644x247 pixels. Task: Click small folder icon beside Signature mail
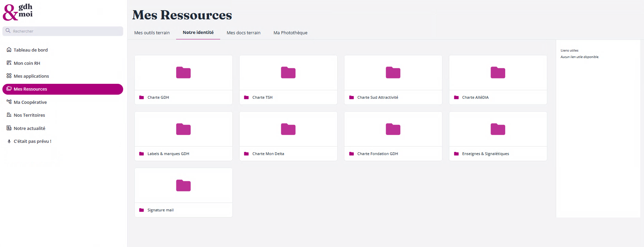(x=141, y=210)
